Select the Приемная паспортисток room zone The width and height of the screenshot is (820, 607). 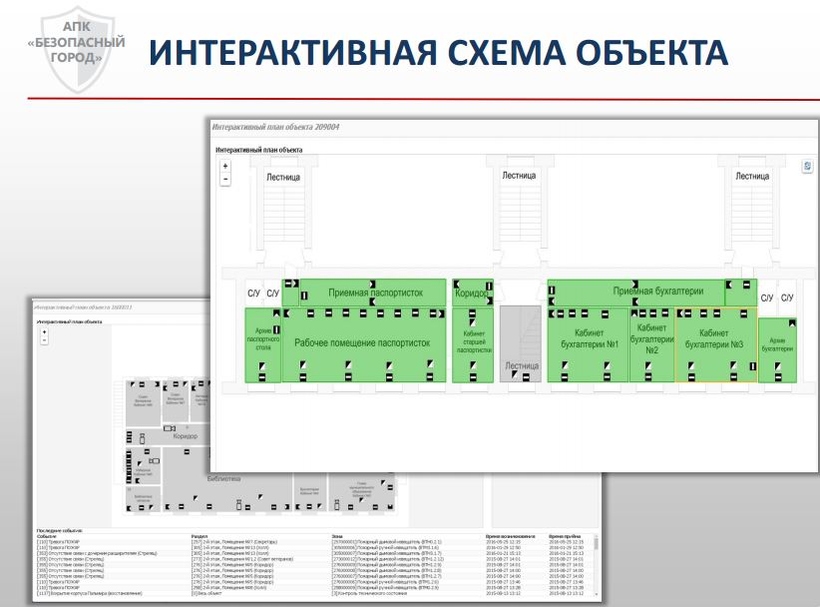(375, 293)
